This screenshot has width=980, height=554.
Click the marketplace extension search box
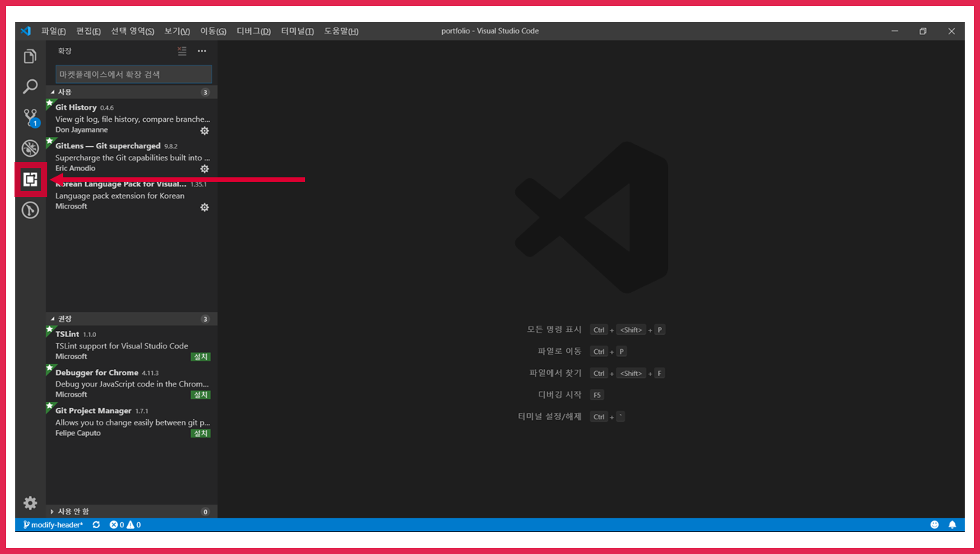click(x=134, y=75)
